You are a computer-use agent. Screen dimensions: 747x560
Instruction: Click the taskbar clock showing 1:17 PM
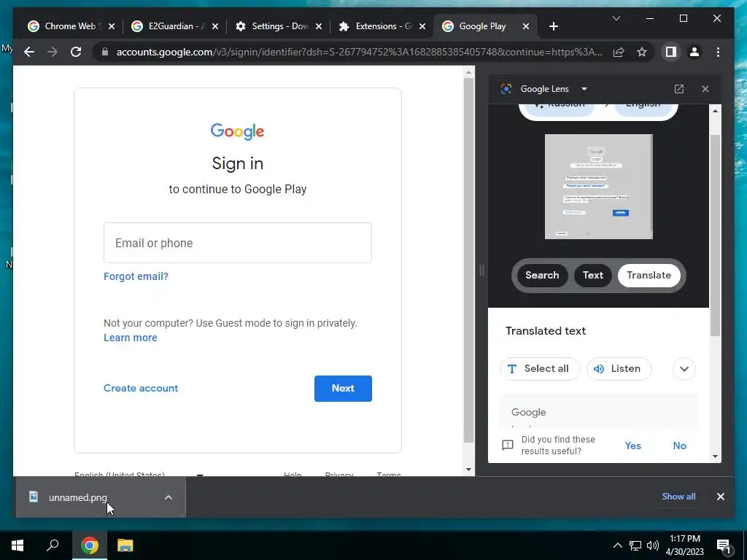[x=684, y=545]
